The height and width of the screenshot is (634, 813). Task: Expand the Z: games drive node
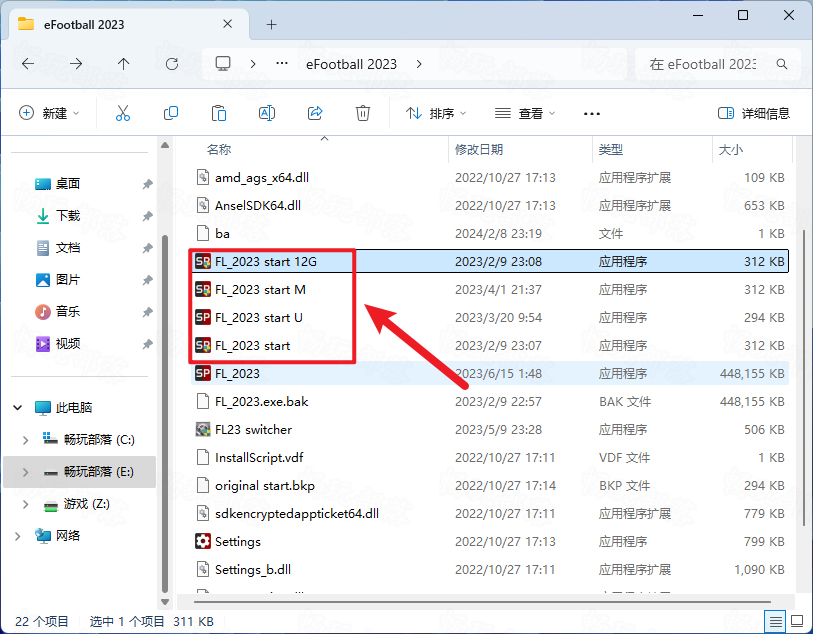[25, 504]
